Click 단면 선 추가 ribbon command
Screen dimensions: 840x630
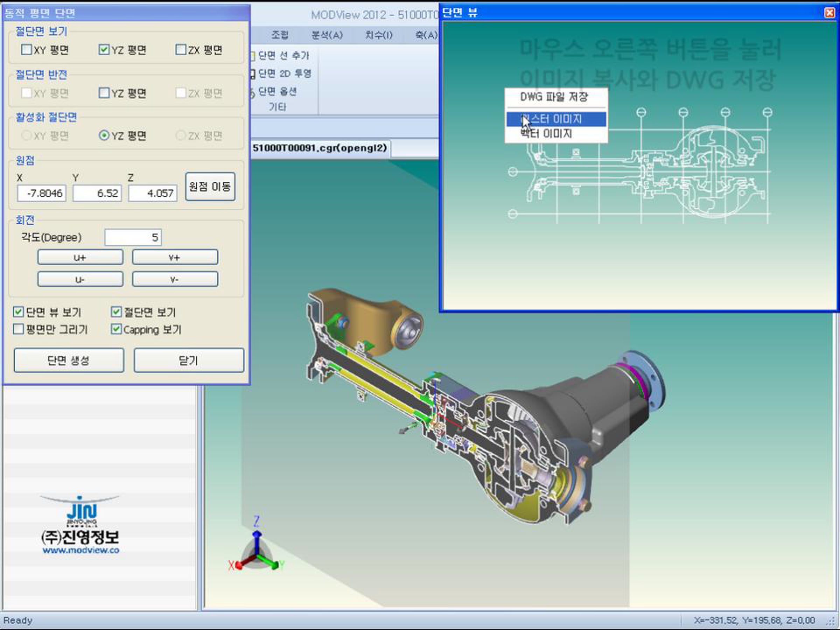click(x=283, y=55)
